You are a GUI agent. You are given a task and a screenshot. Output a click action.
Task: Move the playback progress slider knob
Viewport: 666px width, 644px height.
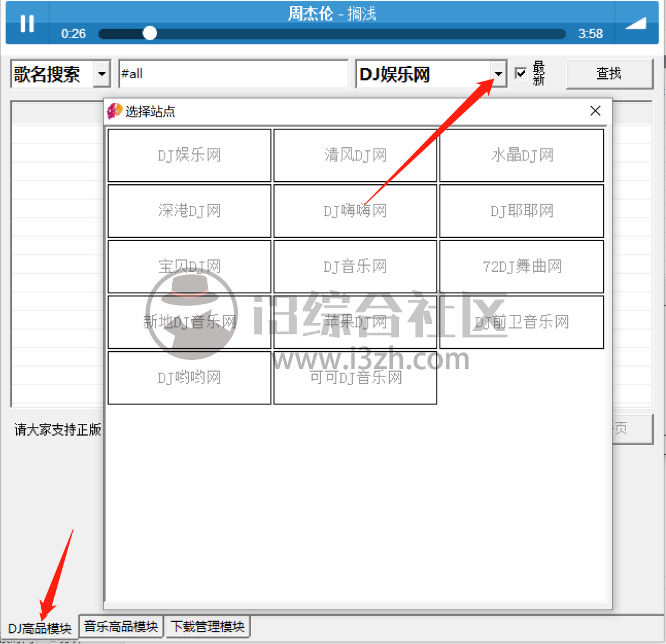point(149,33)
